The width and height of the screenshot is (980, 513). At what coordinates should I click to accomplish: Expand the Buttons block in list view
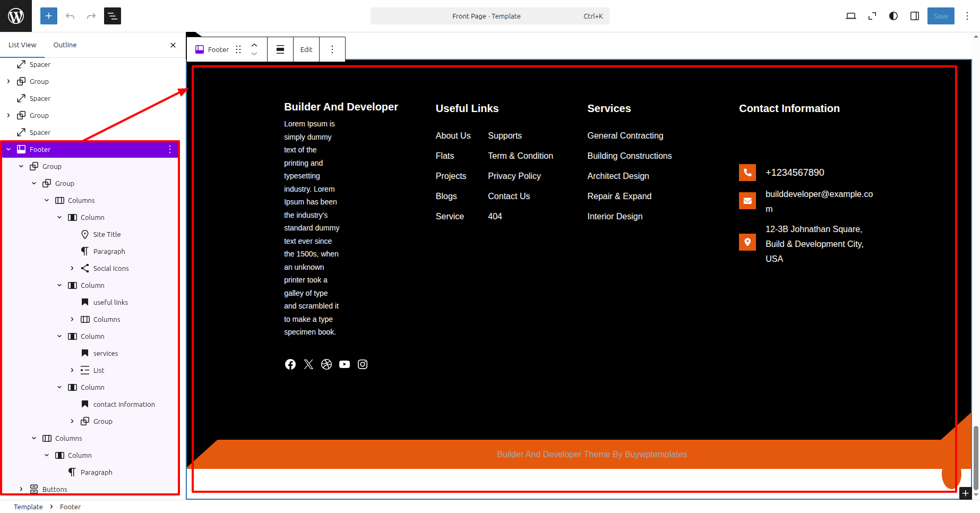point(21,489)
